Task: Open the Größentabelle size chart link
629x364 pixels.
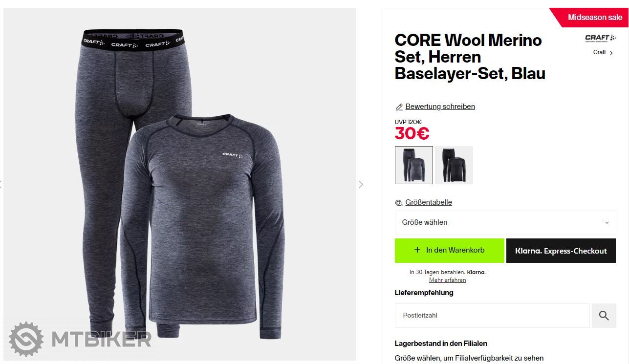Action: pyautogui.click(x=429, y=202)
